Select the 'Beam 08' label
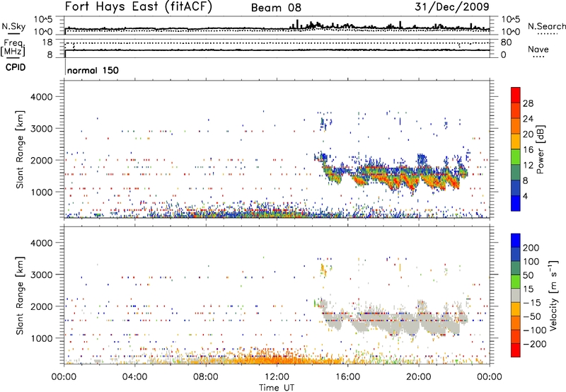 pos(276,8)
